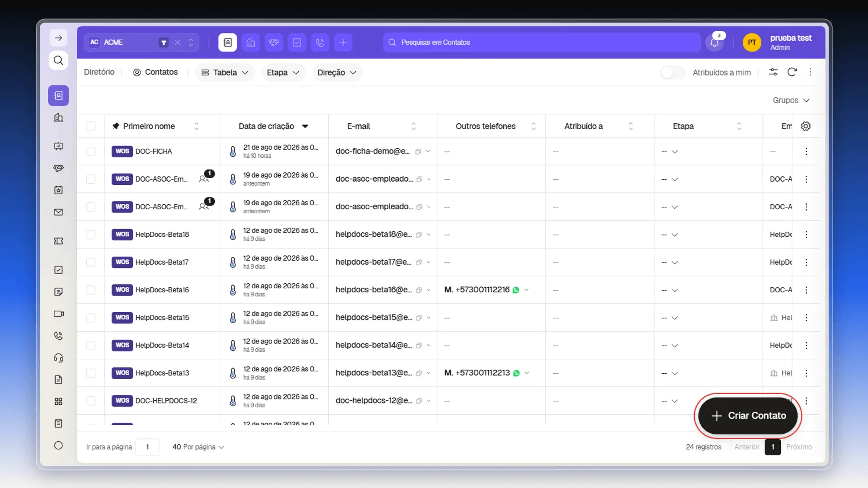Expand phone options for +573001112216
The width and height of the screenshot is (868, 488).
click(x=526, y=290)
